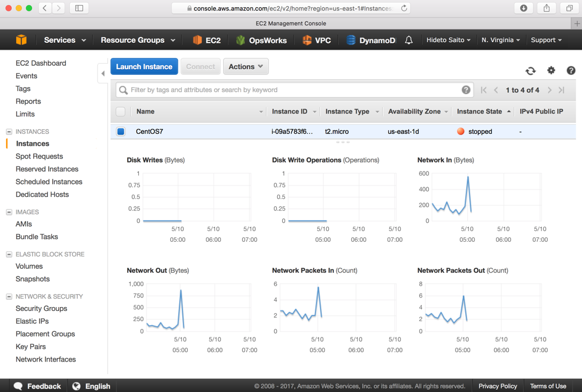The image size is (582, 392).
Task: Open Events in sidebar
Action: 26,76
